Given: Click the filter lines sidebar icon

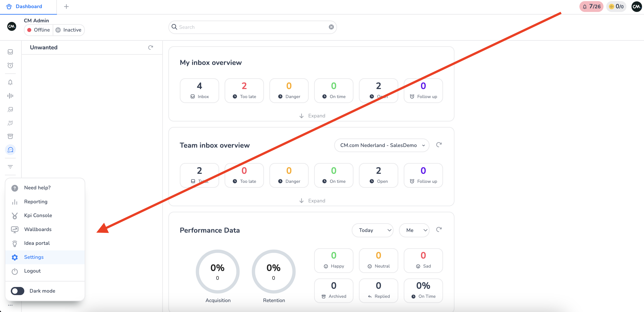Looking at the screenshot, I should click(10, 167).
